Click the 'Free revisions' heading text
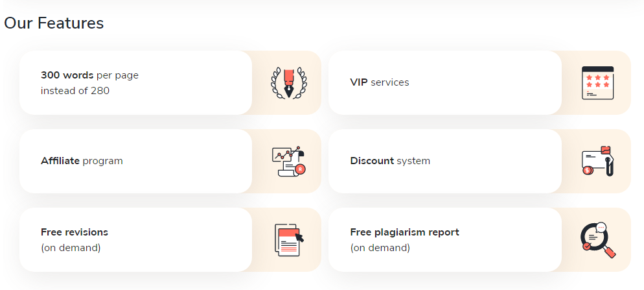 coord(75,232)
